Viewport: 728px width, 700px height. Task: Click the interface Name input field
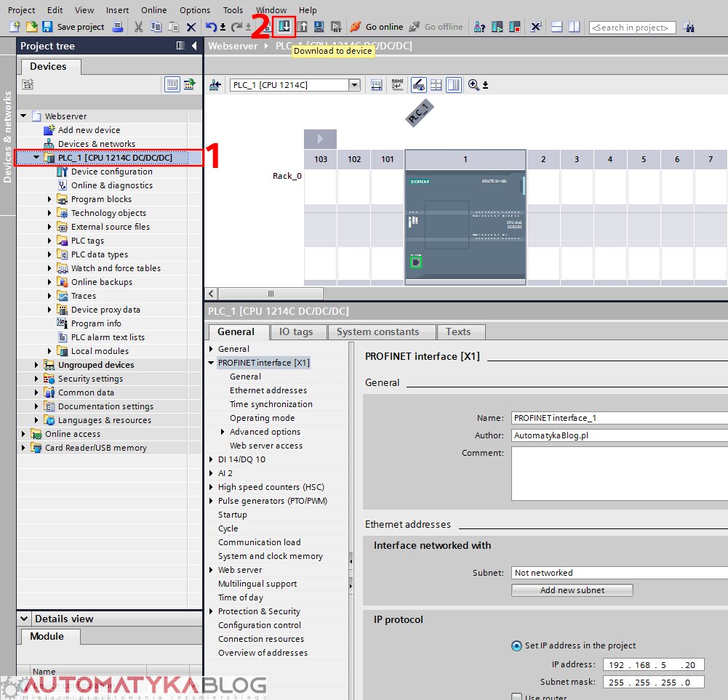point(620,418)
